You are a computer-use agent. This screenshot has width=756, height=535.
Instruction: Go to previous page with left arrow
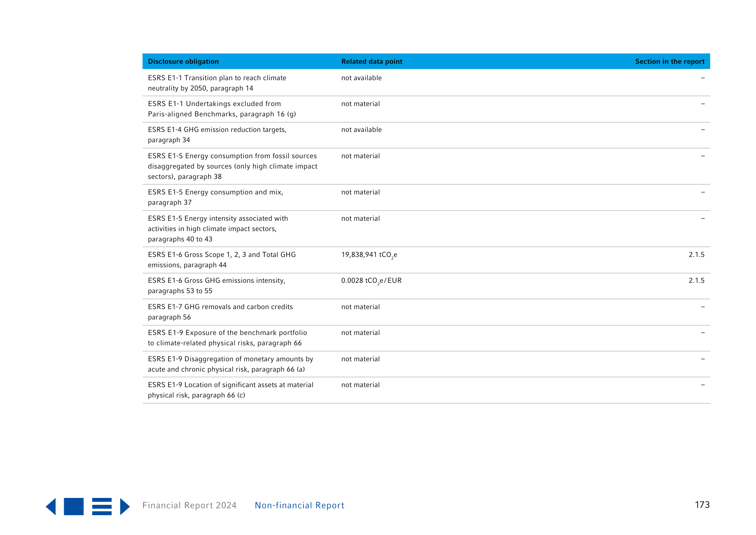(51, 507)
